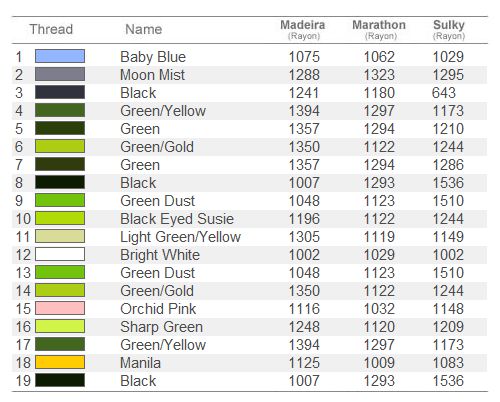Image resolution: width=500 pixels, height=402 pixels.
Task: Choose the Sharp Green swatch in row 16
Action: coord(60,326)
